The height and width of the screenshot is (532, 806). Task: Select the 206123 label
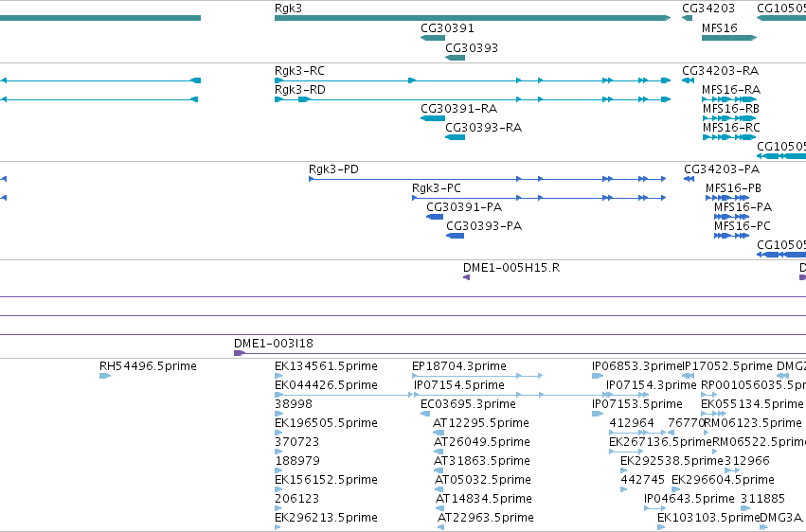(297, 500)
